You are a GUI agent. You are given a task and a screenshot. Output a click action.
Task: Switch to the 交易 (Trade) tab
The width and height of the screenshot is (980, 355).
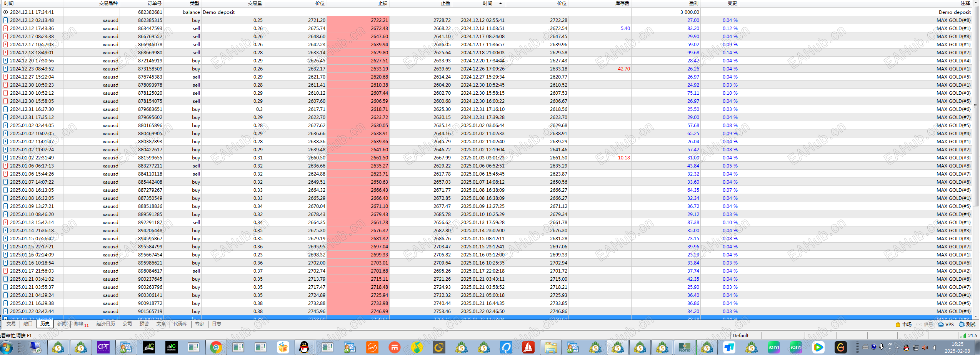point(11,324)
